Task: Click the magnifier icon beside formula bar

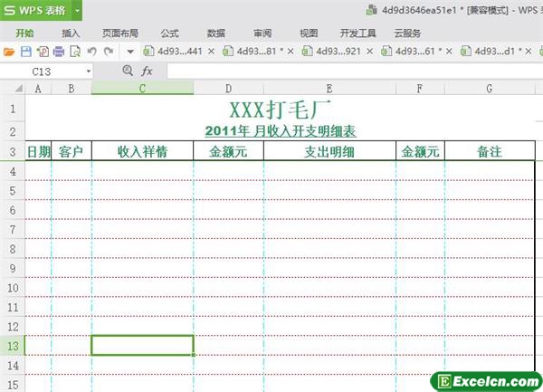Action: 128,71
